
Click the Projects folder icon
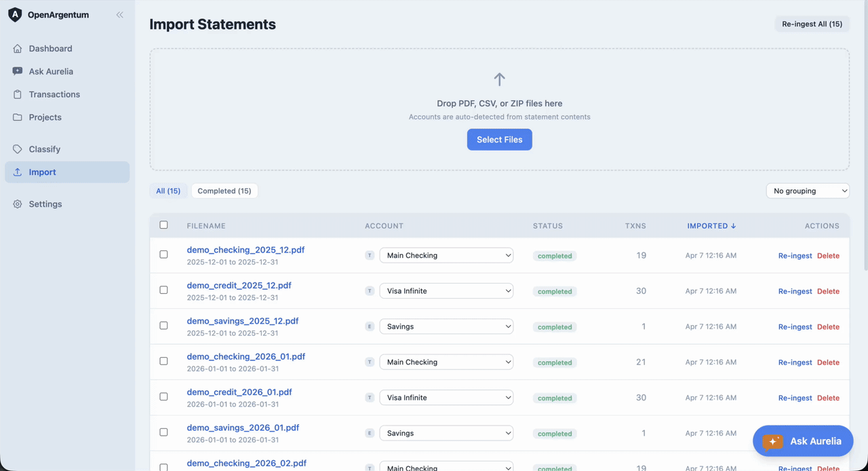point(18,117)
